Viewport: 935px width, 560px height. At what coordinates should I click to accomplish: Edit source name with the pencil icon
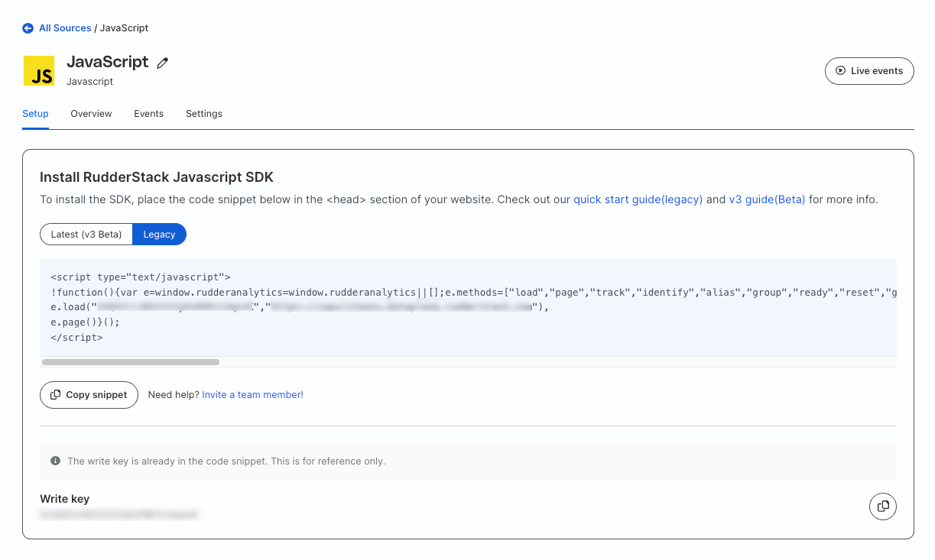coord(162,63)
